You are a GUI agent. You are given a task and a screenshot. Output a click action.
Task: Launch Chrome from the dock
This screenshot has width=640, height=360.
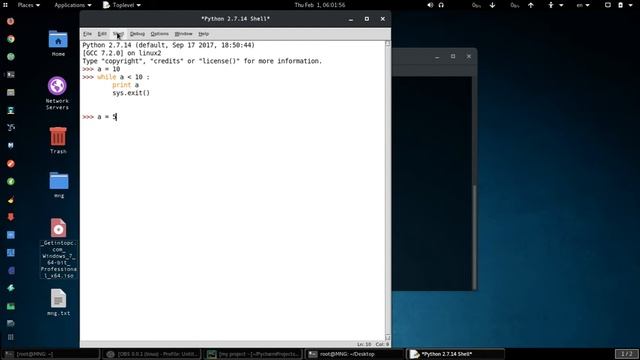[x=11, y=39]
